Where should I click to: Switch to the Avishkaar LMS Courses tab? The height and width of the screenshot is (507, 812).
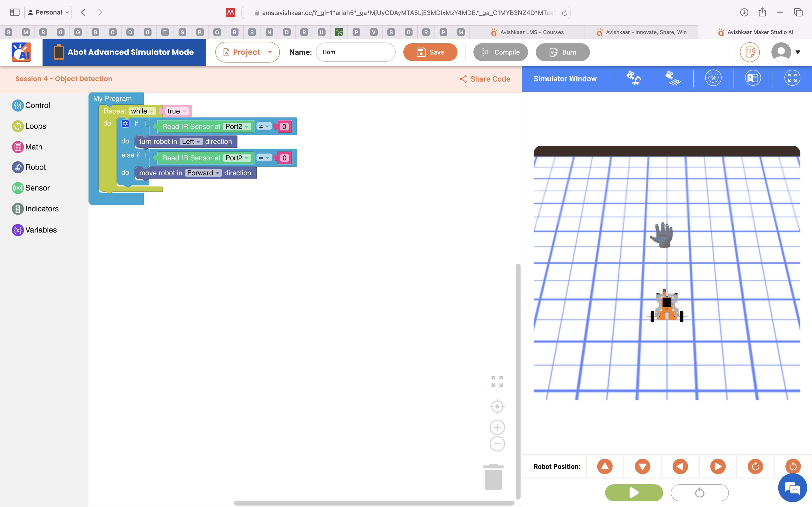click(532, 32)
